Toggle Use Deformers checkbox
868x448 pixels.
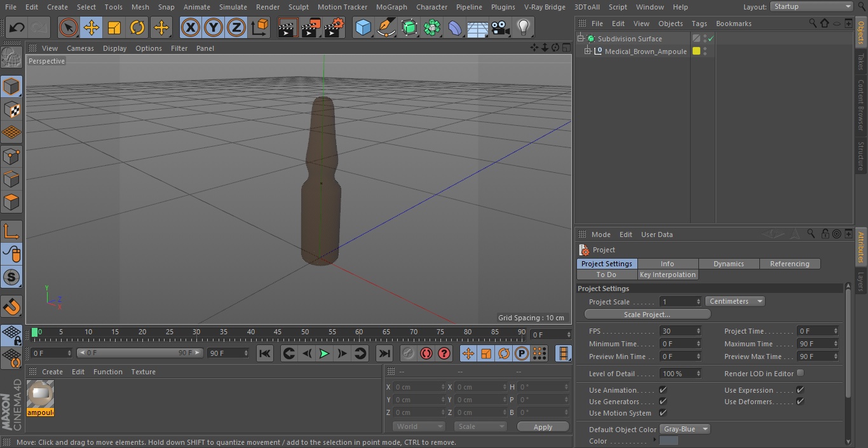800,401
